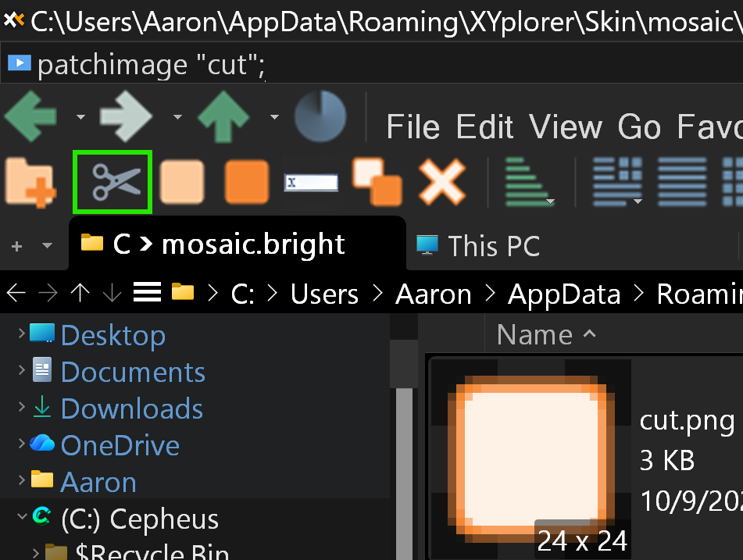Click the Name column header
The width and height of the screenshot is (743, 560).
(x=535, y=335)
